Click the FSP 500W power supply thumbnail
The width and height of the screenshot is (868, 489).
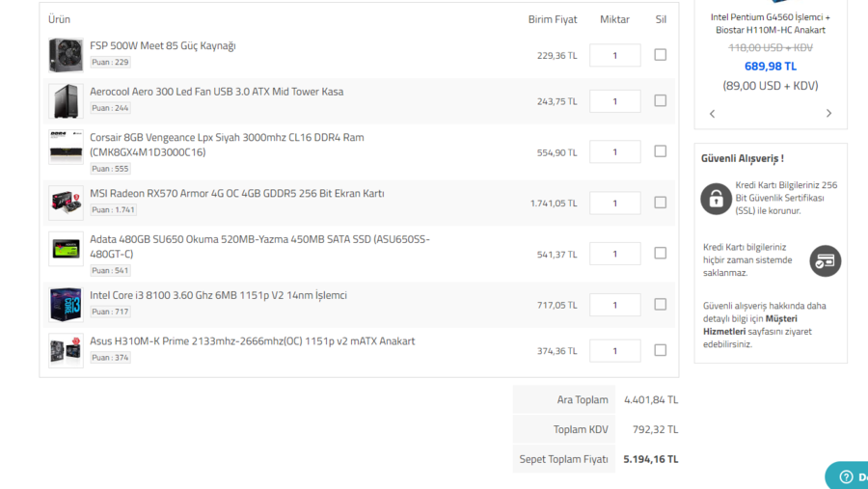click(x=66, y=55)
